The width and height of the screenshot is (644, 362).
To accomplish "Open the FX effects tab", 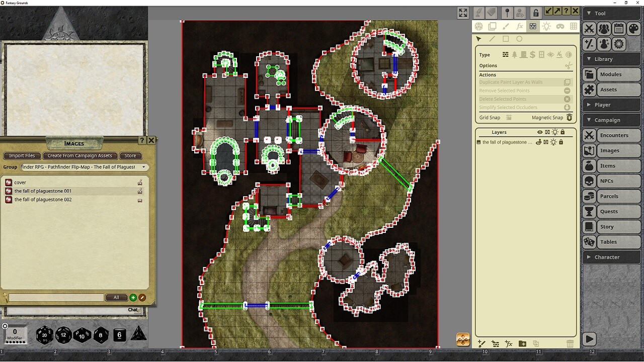I will pos(520,26).
